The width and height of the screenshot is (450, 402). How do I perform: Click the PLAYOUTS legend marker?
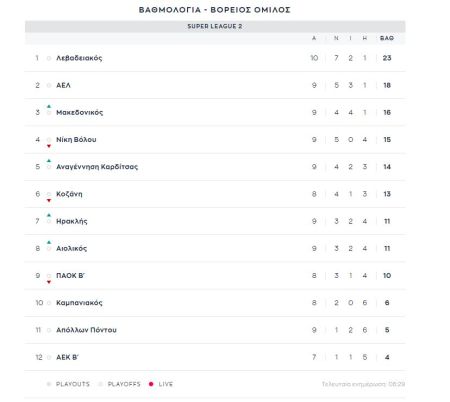click(x=49, y=384)
